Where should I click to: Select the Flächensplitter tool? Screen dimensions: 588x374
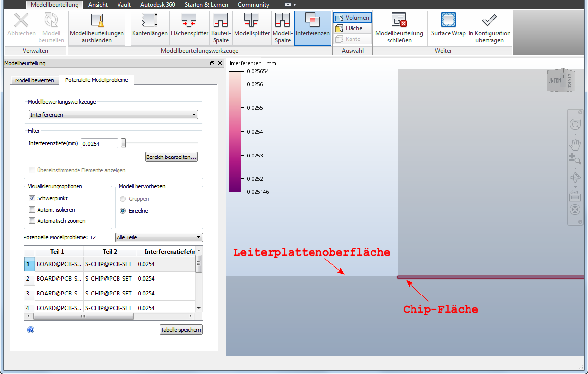[x=189, y=28]
